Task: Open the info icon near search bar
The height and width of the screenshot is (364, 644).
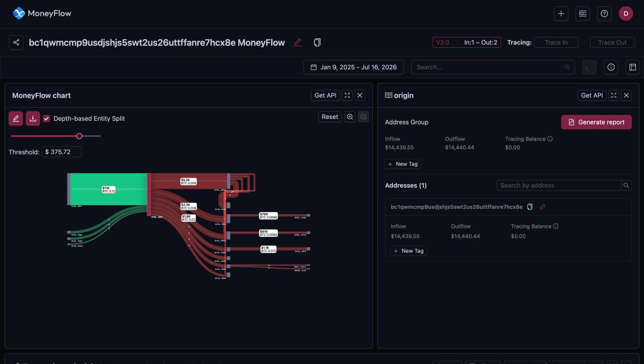Action: coord(611,67)
